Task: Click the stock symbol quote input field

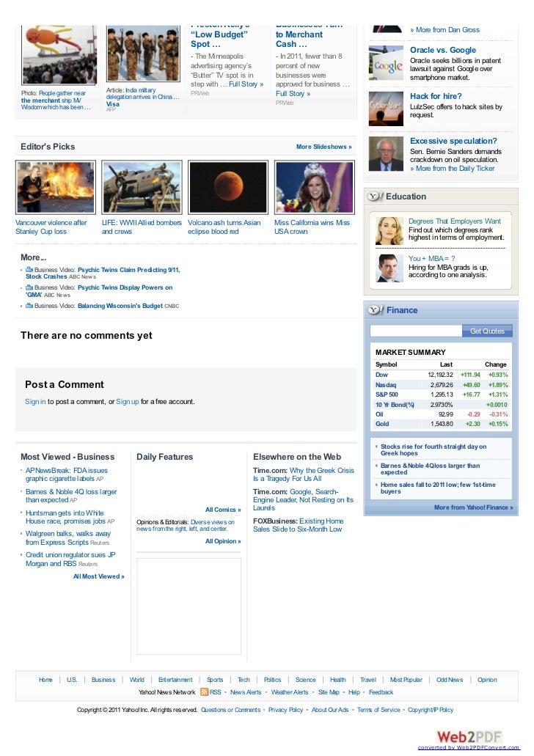Action: [x=416, y=331]
